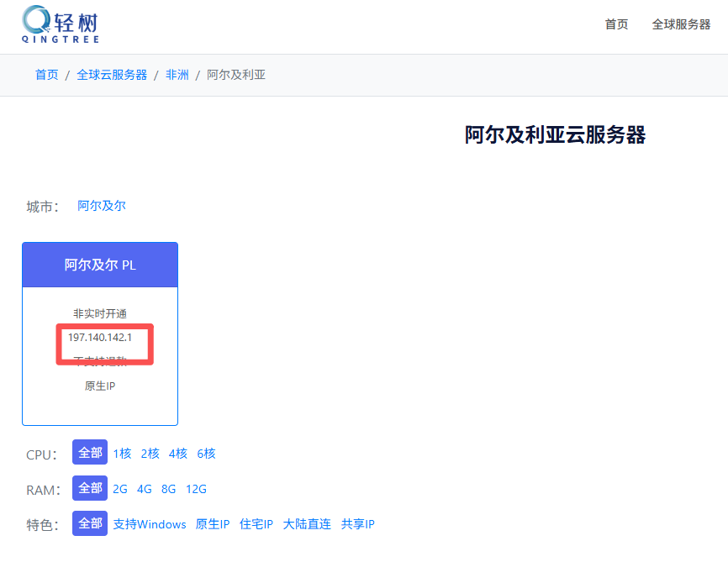This screenshot has width=728, height=562.
Task: Select the 非实时开通 text in card
Action: tap(100, 313)
